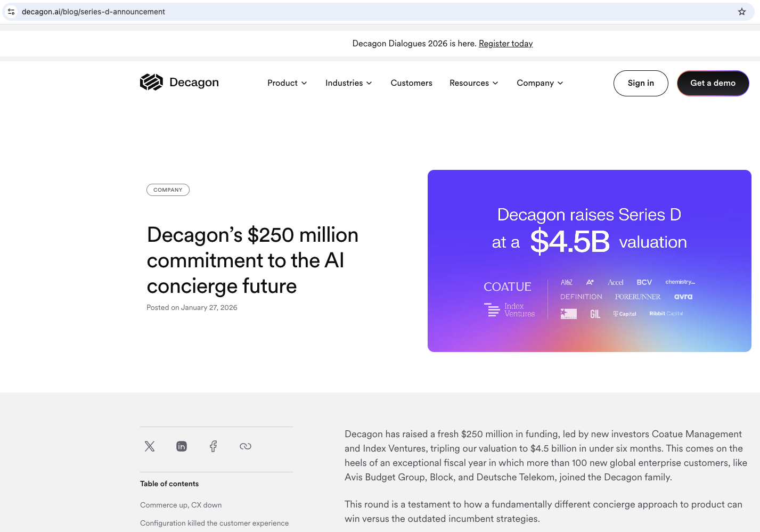Click the Index Ventures logo in banner
Image resolution: width=760 pixels, height=532 pixels.
point(510,310)
